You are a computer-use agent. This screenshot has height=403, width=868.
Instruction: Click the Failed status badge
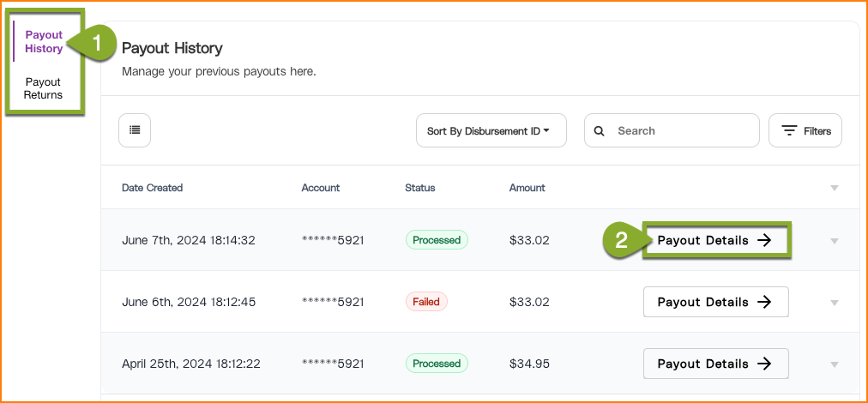426,302
